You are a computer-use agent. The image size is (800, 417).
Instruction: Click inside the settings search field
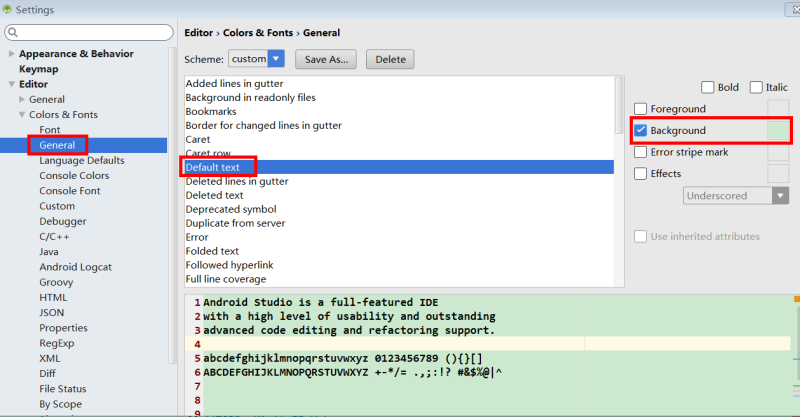click(x=89, y=33)
